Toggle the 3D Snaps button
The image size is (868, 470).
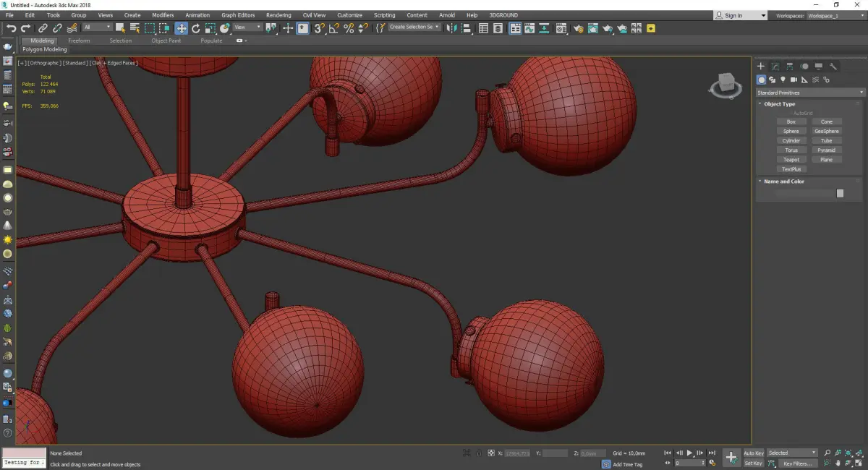pyautogui.click(x=319, y=28)
